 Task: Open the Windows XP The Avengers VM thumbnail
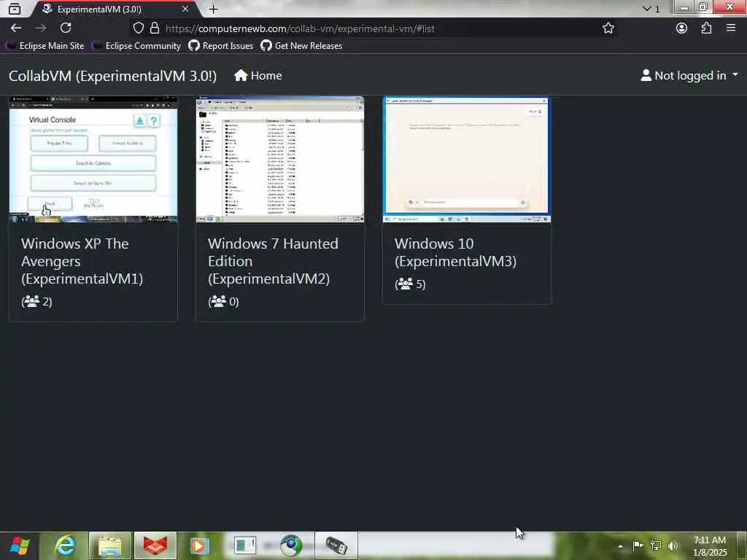93,160
